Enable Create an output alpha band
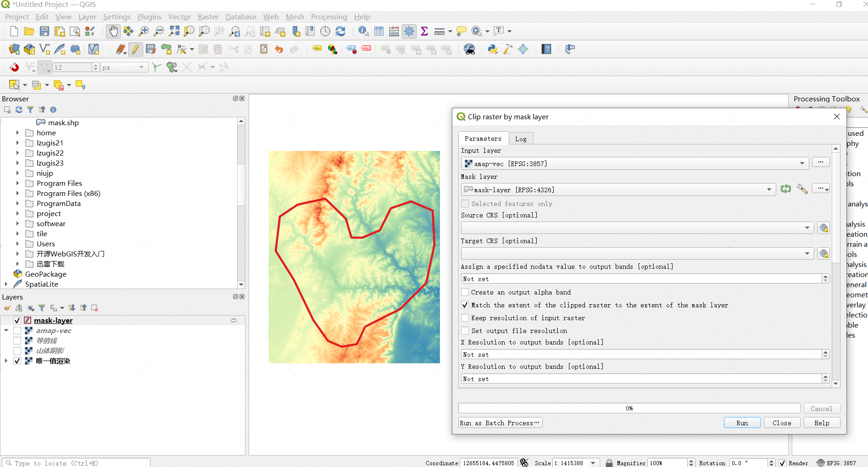This screenshot has height=467, width=868. click(465, 292)
